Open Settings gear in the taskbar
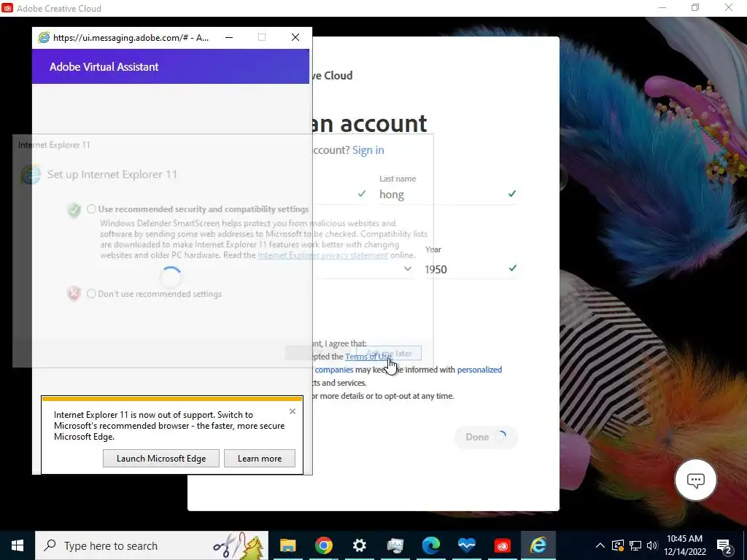 359,545
